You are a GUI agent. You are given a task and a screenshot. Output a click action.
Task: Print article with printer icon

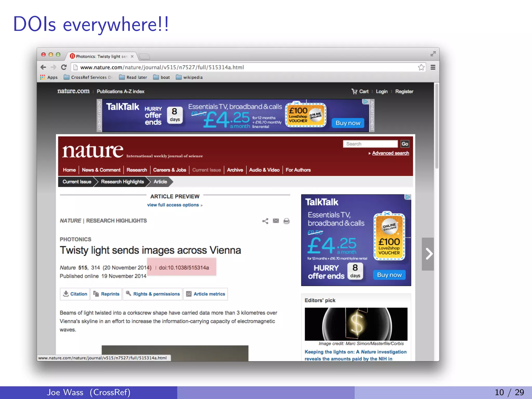(x=287, y=221)
